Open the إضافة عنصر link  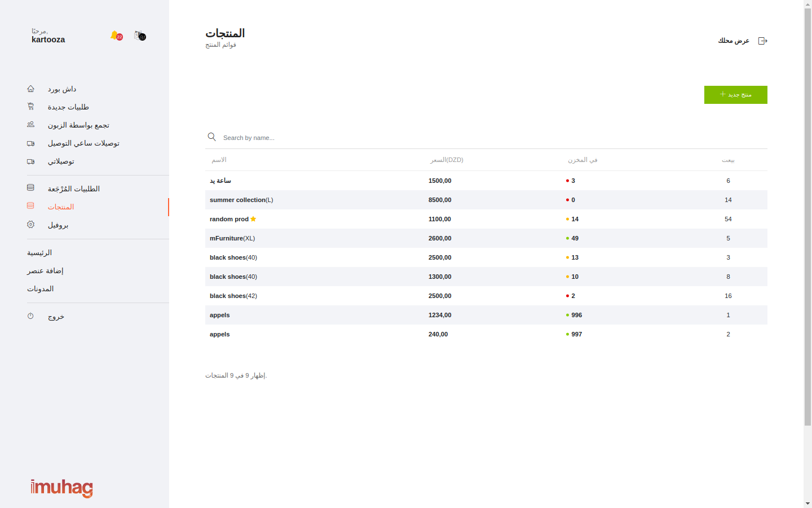[45, 271]
